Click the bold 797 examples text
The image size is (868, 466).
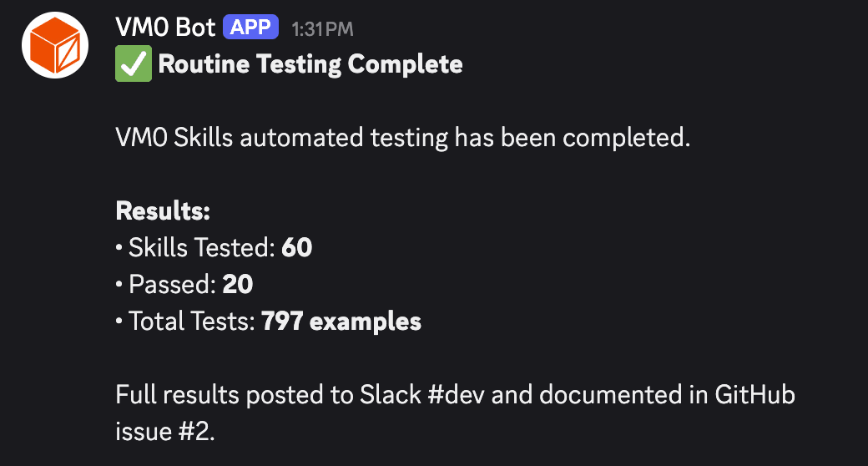(x=341, y=321)
